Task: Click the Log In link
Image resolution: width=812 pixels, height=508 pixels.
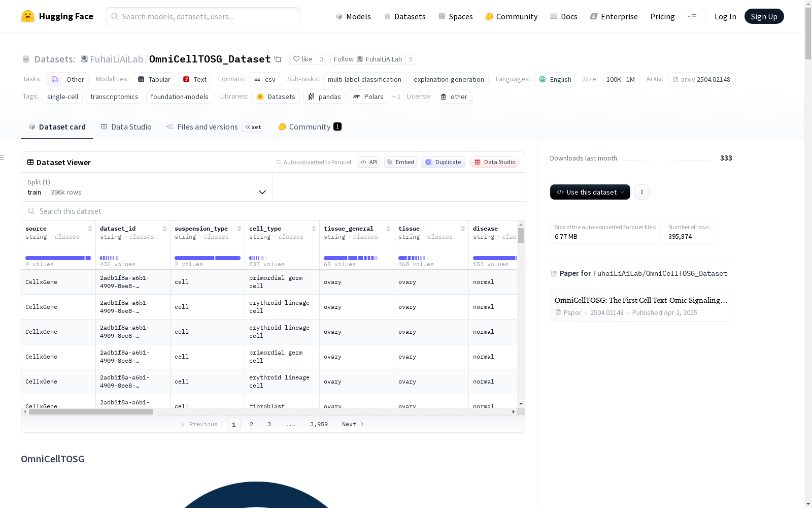Action: (725, 16)
